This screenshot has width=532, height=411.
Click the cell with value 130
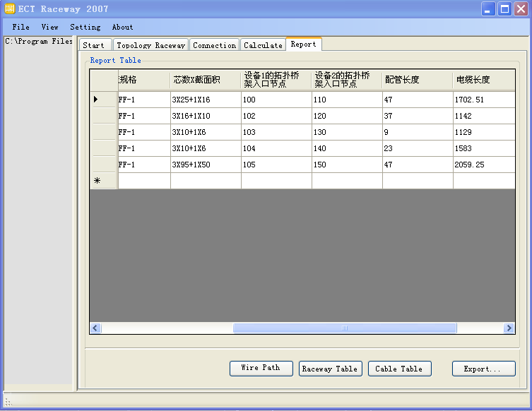tap(347, 132)
